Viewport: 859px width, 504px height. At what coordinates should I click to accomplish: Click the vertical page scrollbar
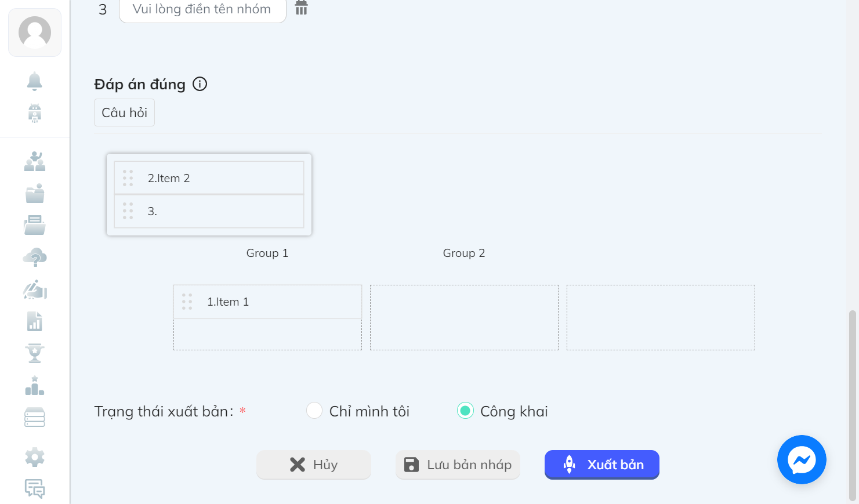(x=852, y=405)
